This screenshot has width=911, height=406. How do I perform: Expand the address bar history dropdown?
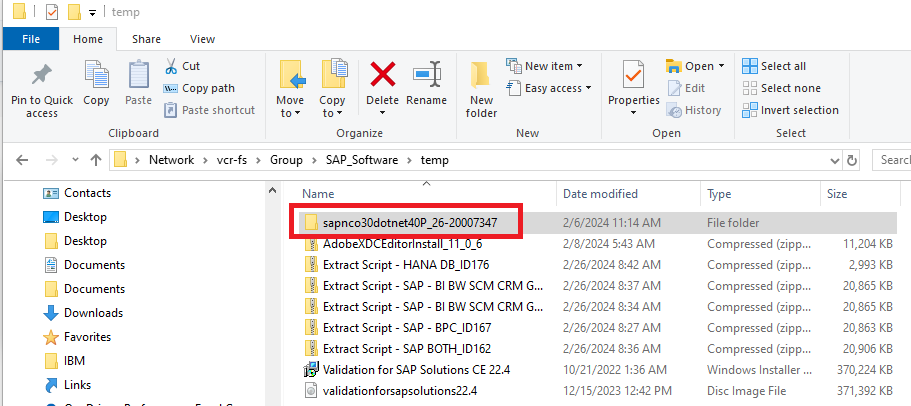(834, 160)
